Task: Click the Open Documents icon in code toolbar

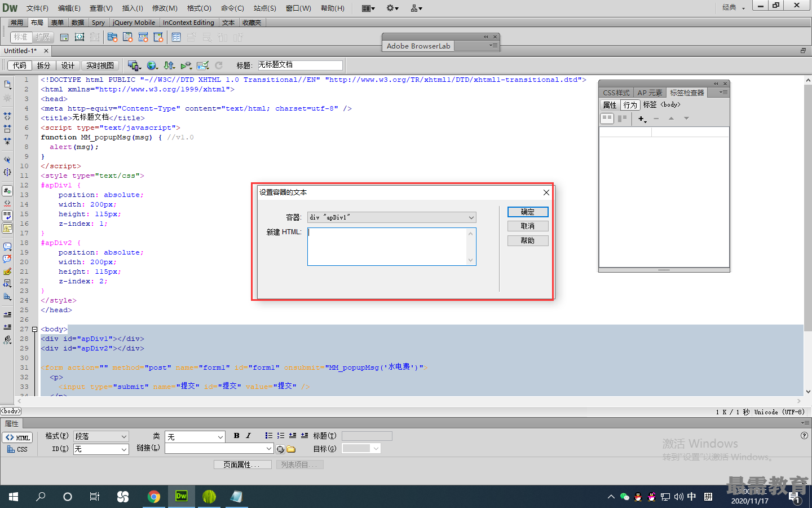Action: point(7,85)
